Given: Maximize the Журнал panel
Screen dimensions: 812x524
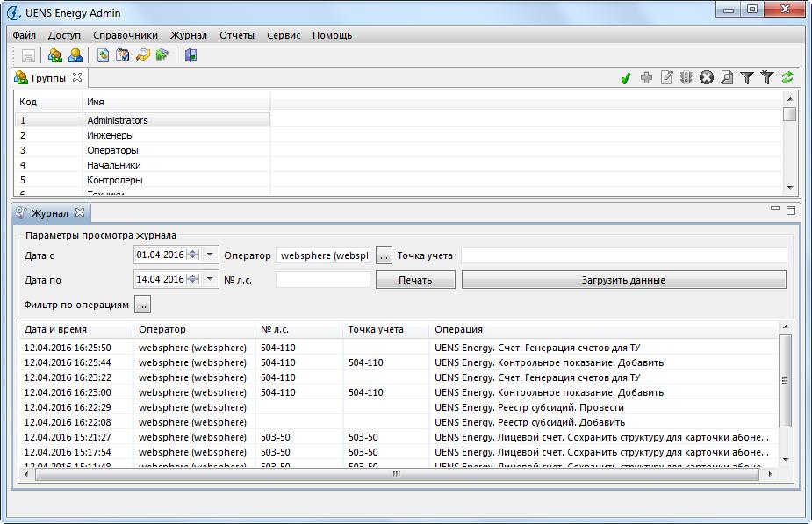Looking at the screenshot, I should (791, 211).
